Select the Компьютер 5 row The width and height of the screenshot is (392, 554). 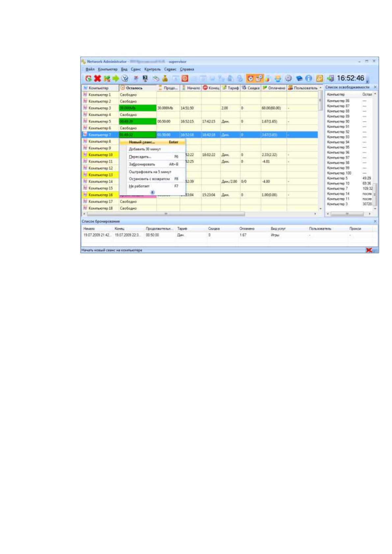pos(200,121)
